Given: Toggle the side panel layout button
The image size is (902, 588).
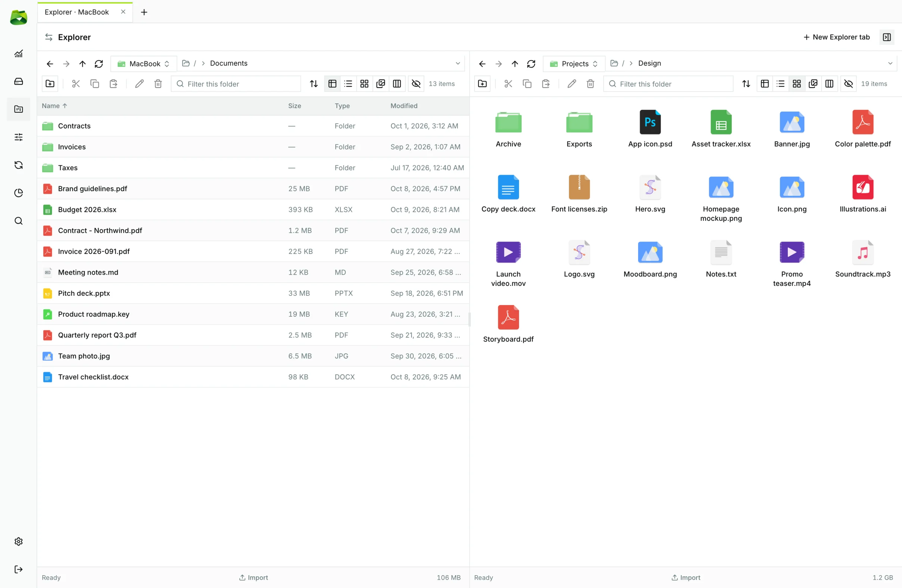Looking at the screenshot, I should tap(887, 37).
